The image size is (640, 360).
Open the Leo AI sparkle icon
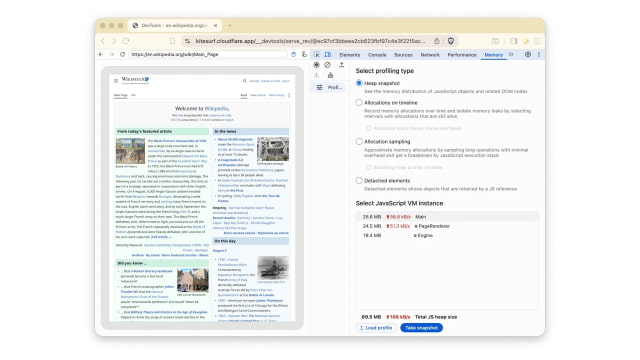[x=526, y=41]
